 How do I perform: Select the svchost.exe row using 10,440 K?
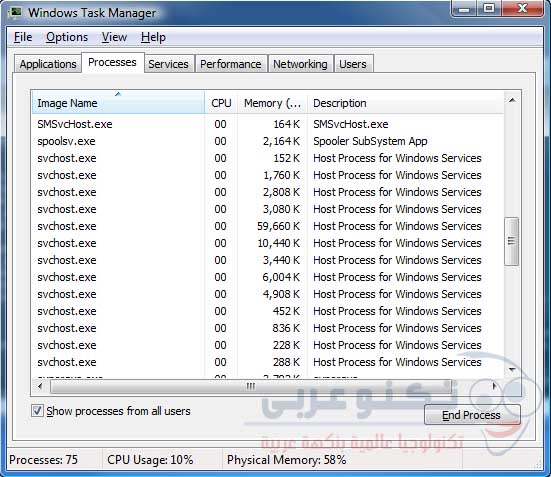pyautogui.click(x=268, y=243)
